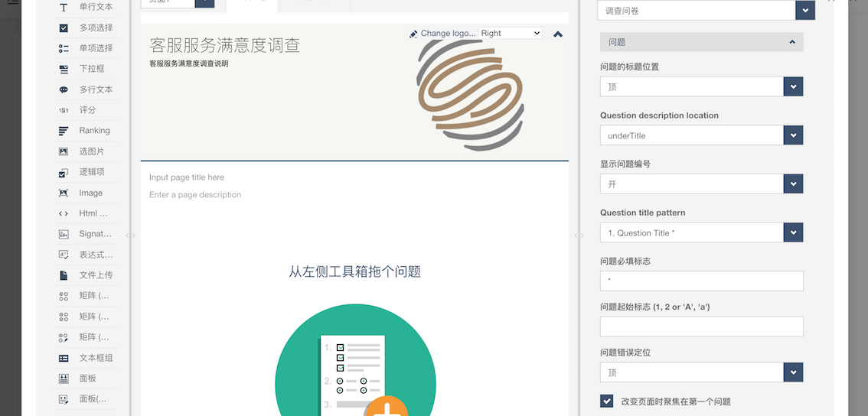This screenshot has width=868, height=416.
Task: Pick the 下拉框 dropdown question icon
Action: pos(64,69)
